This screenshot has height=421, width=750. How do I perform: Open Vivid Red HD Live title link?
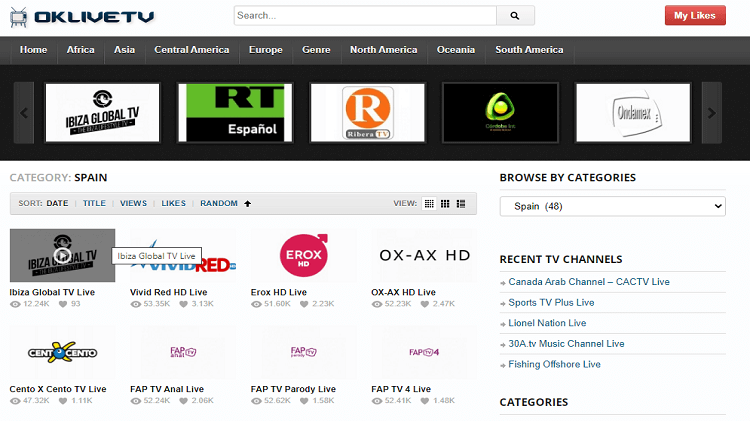[168, 292]
